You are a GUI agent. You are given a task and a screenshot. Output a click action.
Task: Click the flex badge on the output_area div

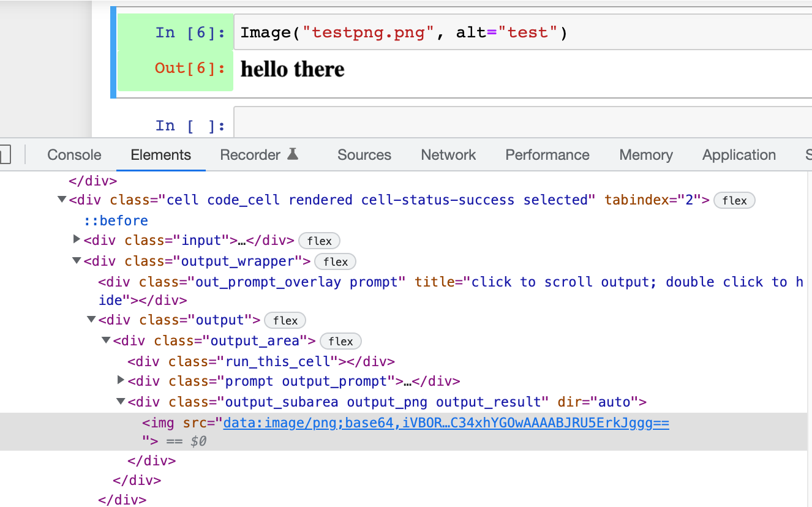[340, 341]
